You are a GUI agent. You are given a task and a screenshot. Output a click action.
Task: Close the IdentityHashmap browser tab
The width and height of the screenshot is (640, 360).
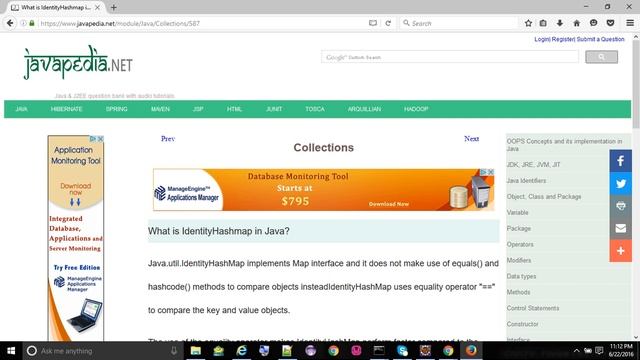tap(97, 7)
